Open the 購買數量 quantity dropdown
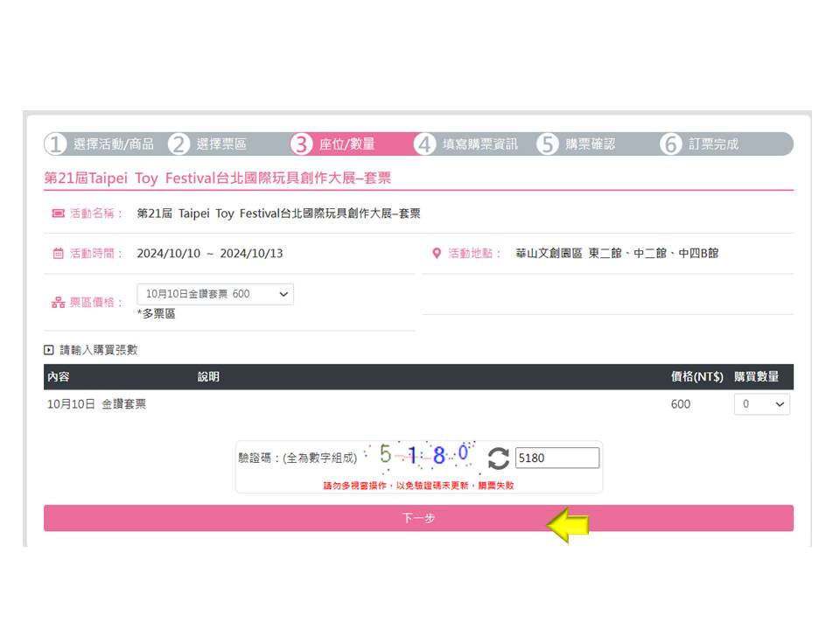Image resolution: width=840 pixels, height=630 pixels. coord(762,404)
